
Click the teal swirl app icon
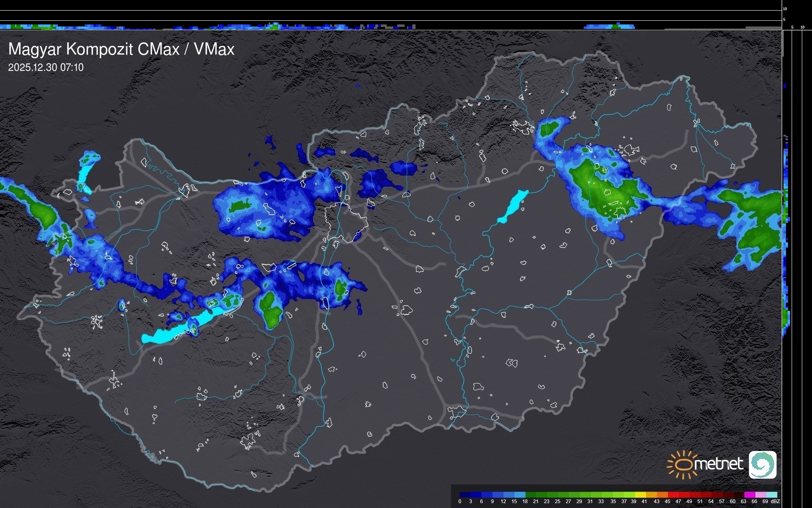pyautogui.click(x=762, y=464)
